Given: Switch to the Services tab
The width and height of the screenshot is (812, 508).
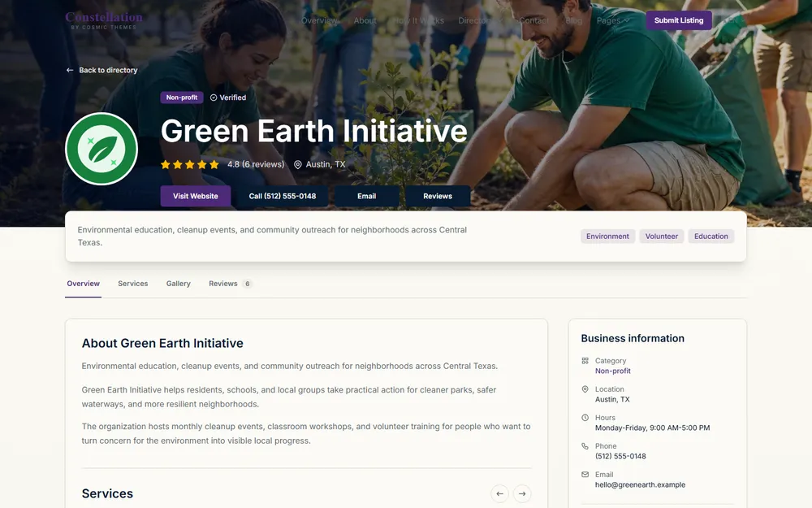Looking at the screenshot, I should point(132,284).
